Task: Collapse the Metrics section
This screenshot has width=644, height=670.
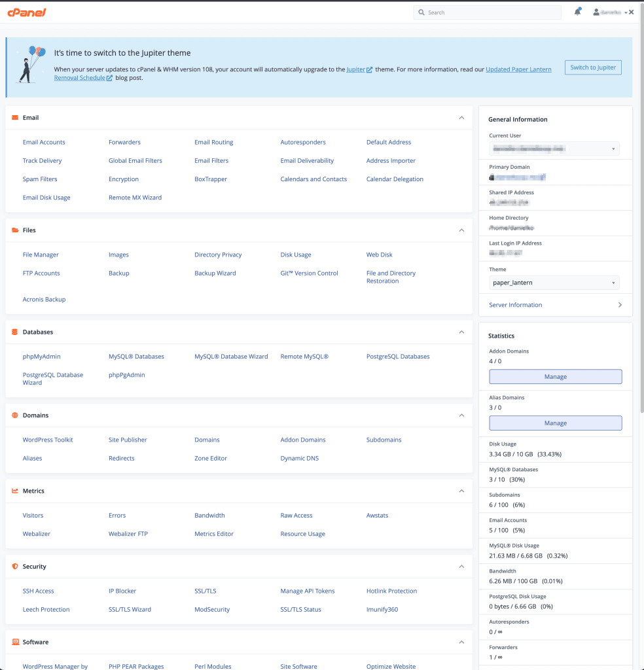Action: click(461, 491)
